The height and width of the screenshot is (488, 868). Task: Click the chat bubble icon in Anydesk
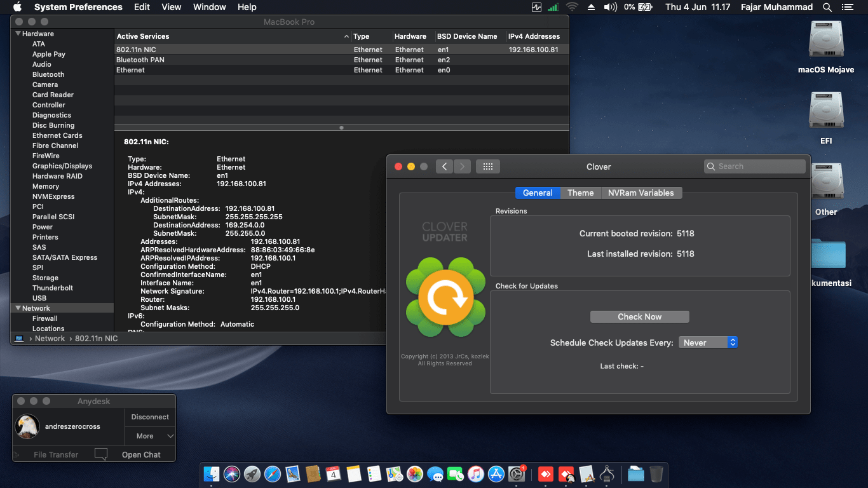pyautogui.click(x=100, y=454)
